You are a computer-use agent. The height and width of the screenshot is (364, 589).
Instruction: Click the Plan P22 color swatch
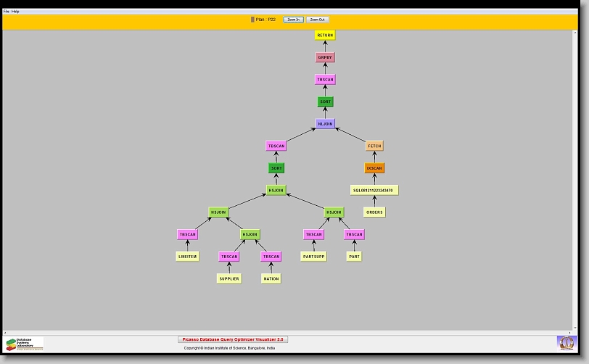coord(252,20)
